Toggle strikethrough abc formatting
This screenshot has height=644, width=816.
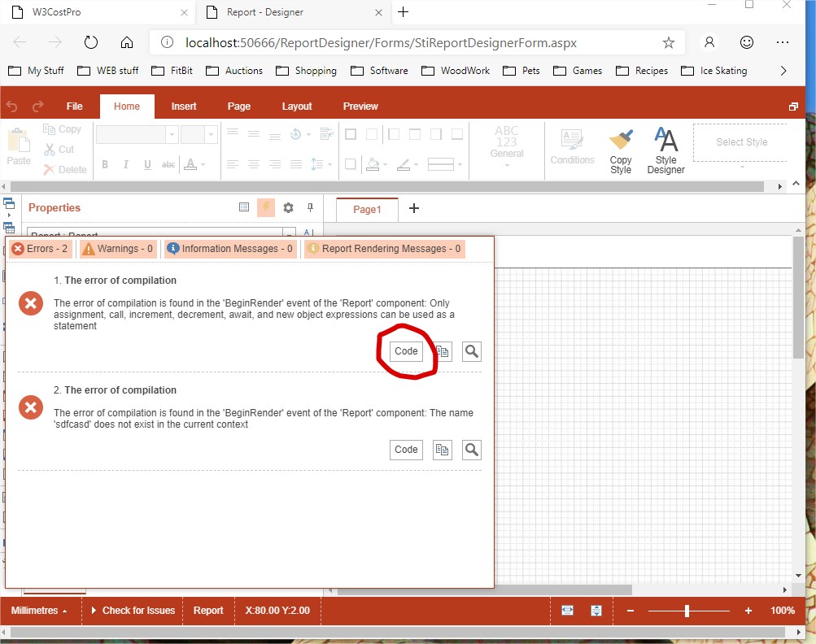(x=168, y=164)
